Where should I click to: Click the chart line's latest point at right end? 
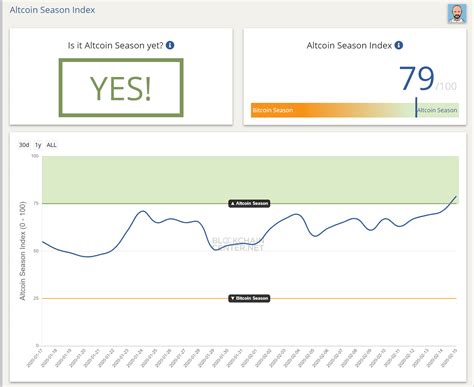456,196
